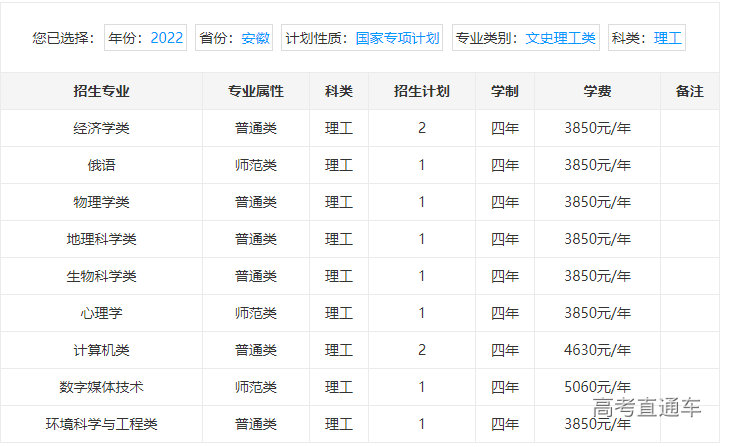This screenshot has height=447, width=730.
Task: Select the 地理科学类 major entry
Action: (x=101, y=239)
